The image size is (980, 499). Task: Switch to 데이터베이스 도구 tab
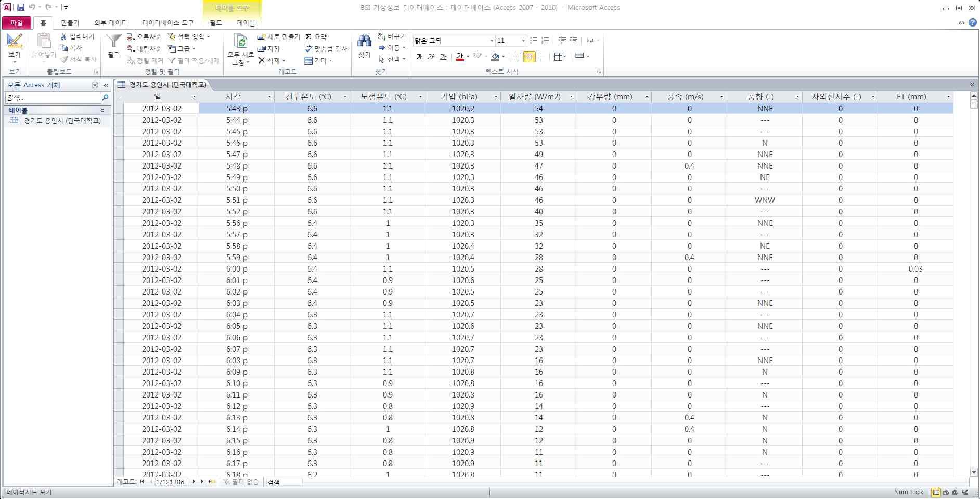point(168,23)
